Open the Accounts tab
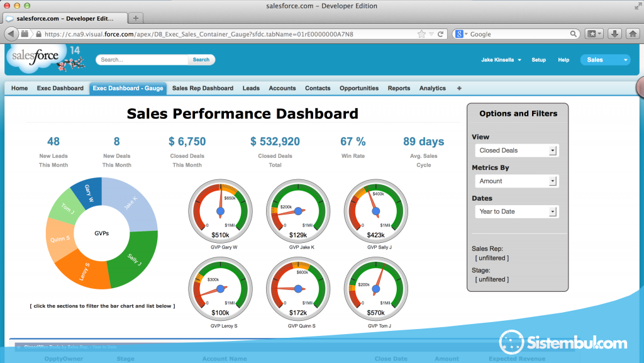644x363 pixels. pyautogui.click(x=282, y=88)
